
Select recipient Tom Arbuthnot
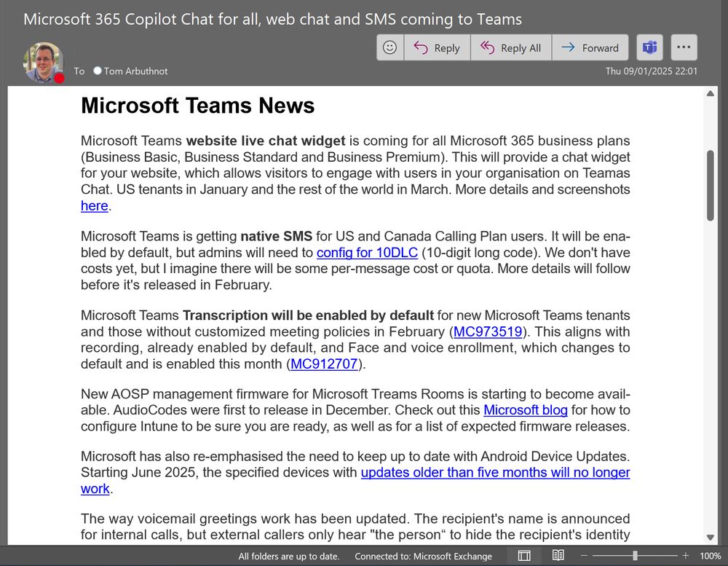130,71
